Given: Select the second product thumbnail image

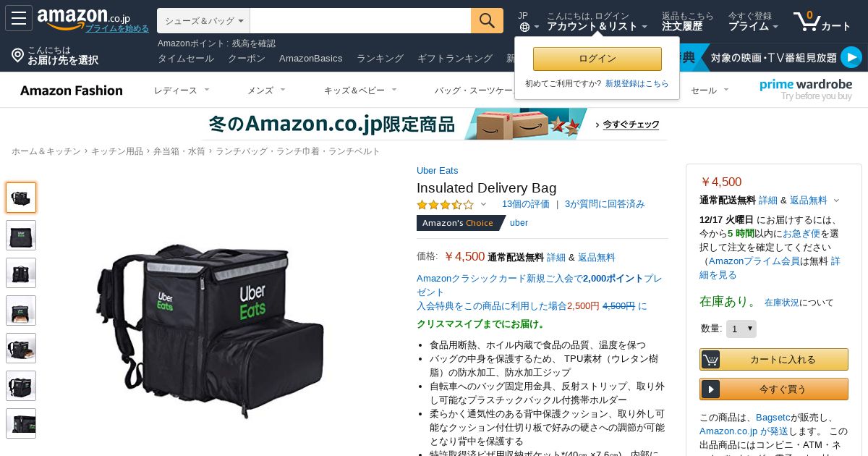Looking at the screenshot, I should [x=21, y=235].
